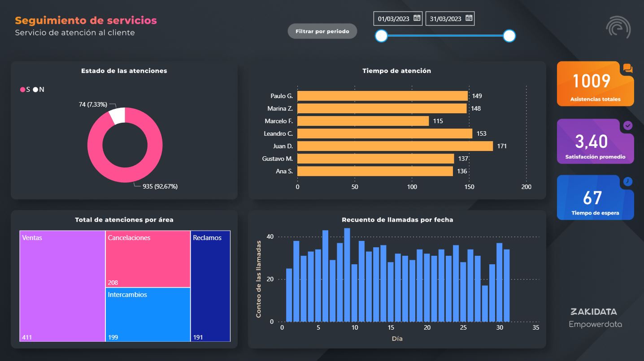The image size is (644, 361).
Task: Click the end date field 31/03/2023
Action: pyautogui.click(x=445, y=19)
